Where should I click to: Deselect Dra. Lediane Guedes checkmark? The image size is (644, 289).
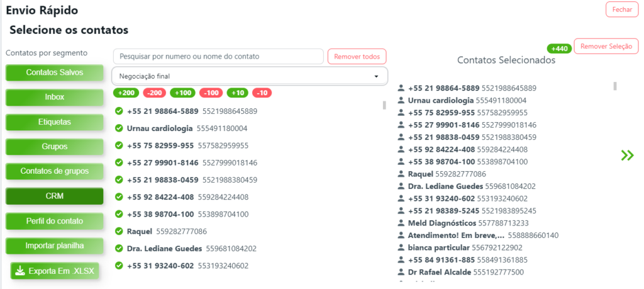(x=118, y=249)
